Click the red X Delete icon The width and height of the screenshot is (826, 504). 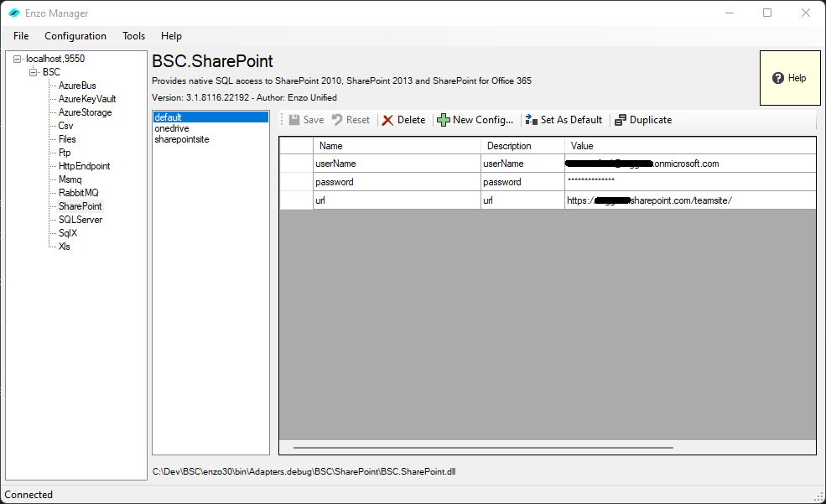coord(387,120)
